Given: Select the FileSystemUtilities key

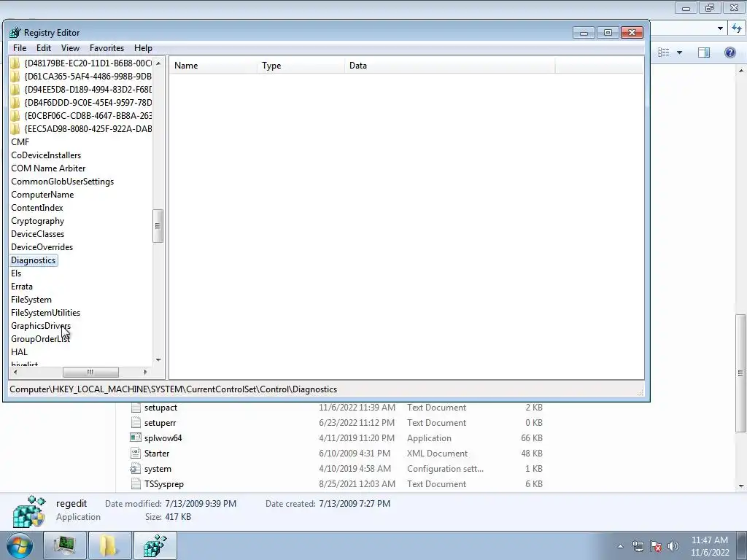Looking at the screenshot, I should click(x=46, y=313).
